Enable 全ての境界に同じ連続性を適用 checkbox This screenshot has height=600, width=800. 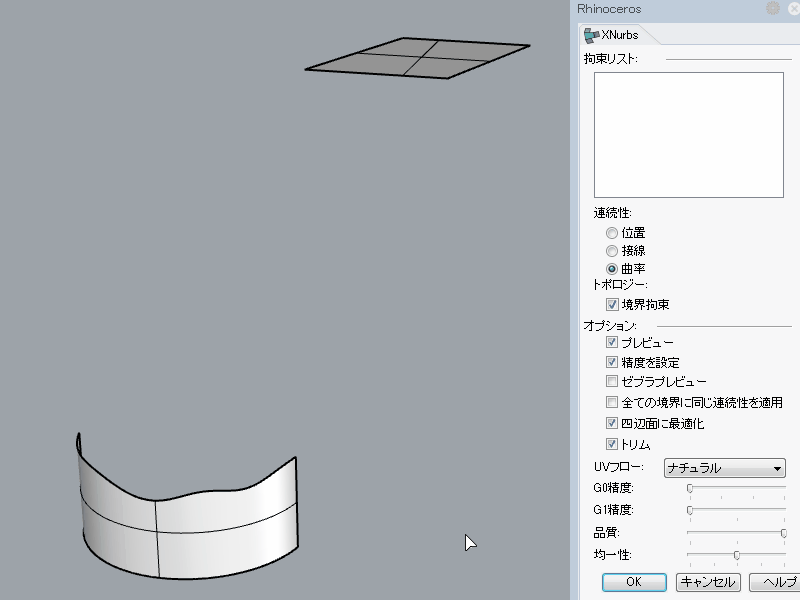pyautogui.click(x=612, y=402)
